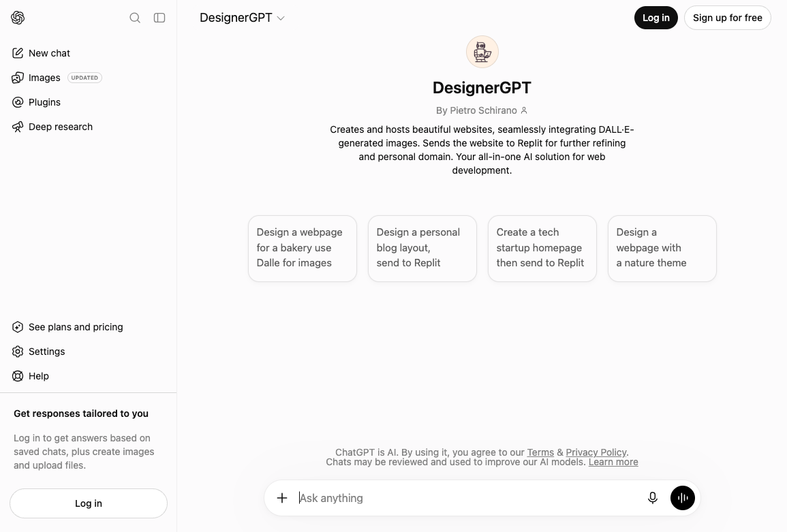The width and height of the screenshot is (787, 532).
Task: Click the 'Log in to get answers' text
Action: (x=84, y=452)
